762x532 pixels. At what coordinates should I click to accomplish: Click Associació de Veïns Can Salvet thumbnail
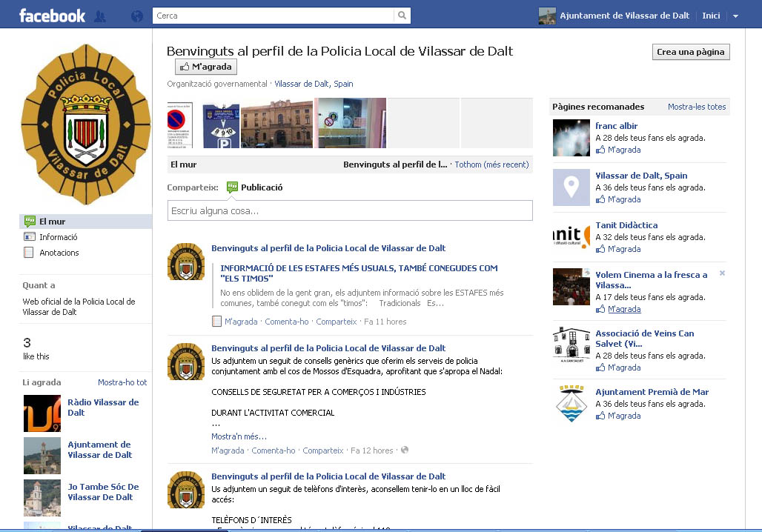coord(571,345)
